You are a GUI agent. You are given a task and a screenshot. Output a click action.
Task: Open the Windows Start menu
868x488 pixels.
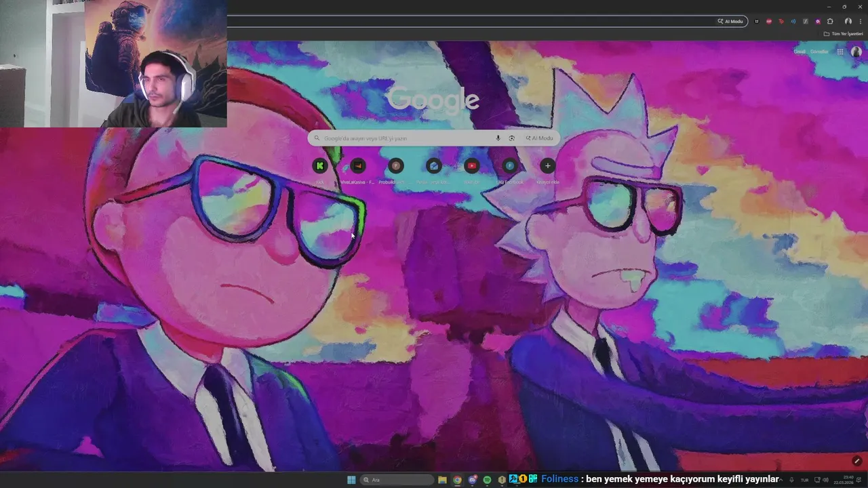point(351,480)
